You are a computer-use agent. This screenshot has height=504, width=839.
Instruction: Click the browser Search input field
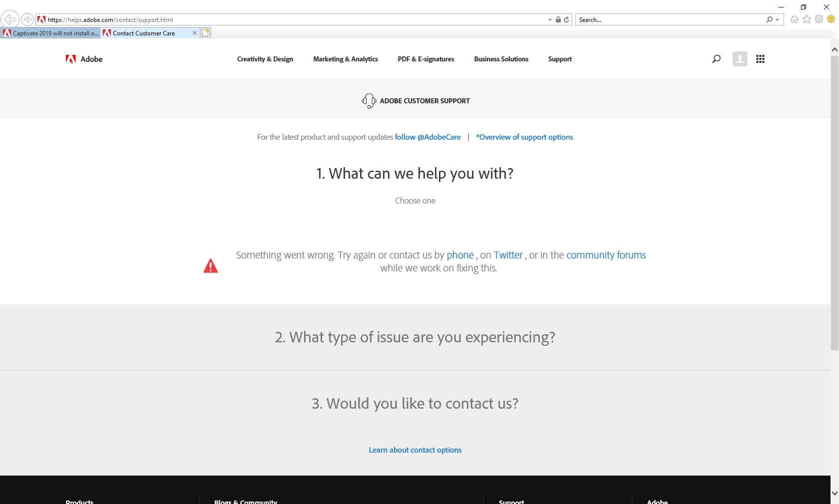tap(670, 20)
